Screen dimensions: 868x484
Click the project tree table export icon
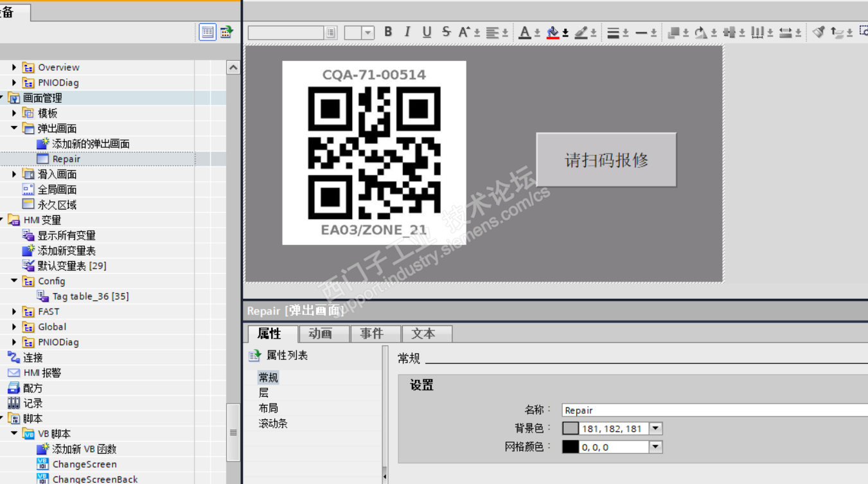(227, 32)
